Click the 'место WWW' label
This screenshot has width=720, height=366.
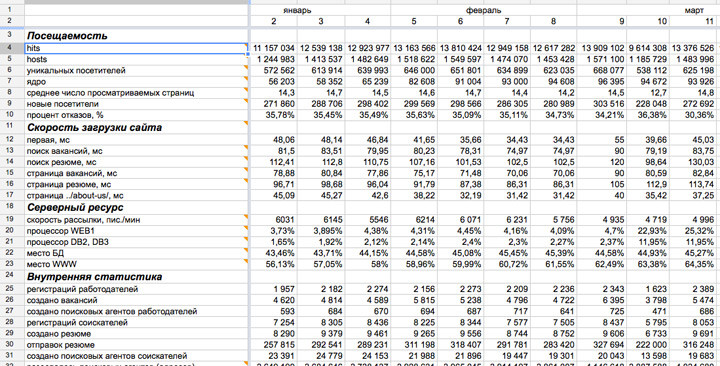point(136,265)
